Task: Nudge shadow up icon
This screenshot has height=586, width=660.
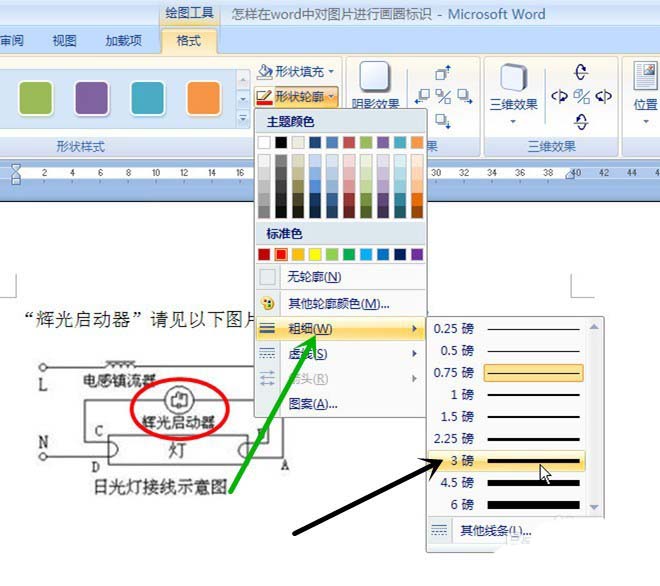Action: (443, 73)
